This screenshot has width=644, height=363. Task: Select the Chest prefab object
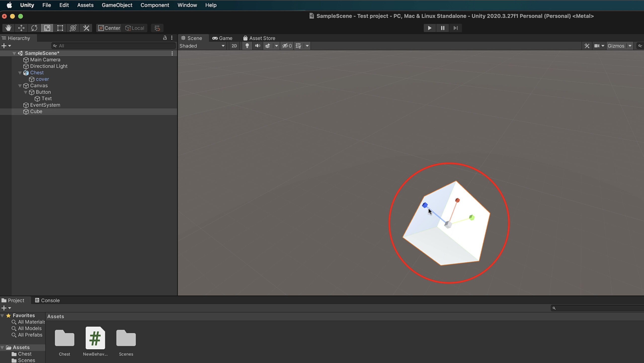[37, 73]
